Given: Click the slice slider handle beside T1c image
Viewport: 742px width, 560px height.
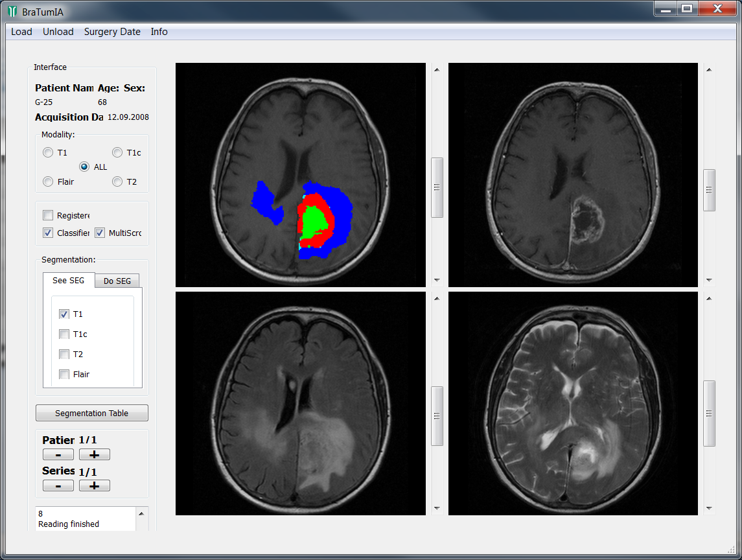Looking at the screenshot, I should (709, 190).
